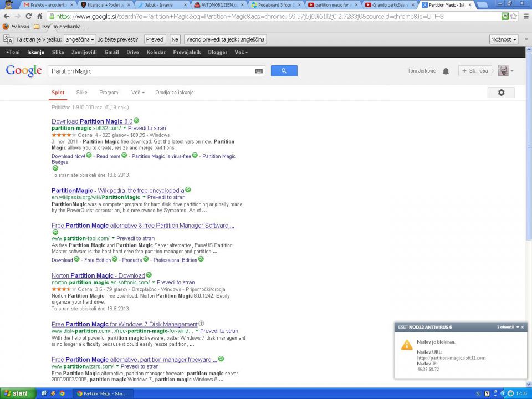Select the Slike search filter tab
This screenshot has height=399, width=532.
(x=82, y=93)
